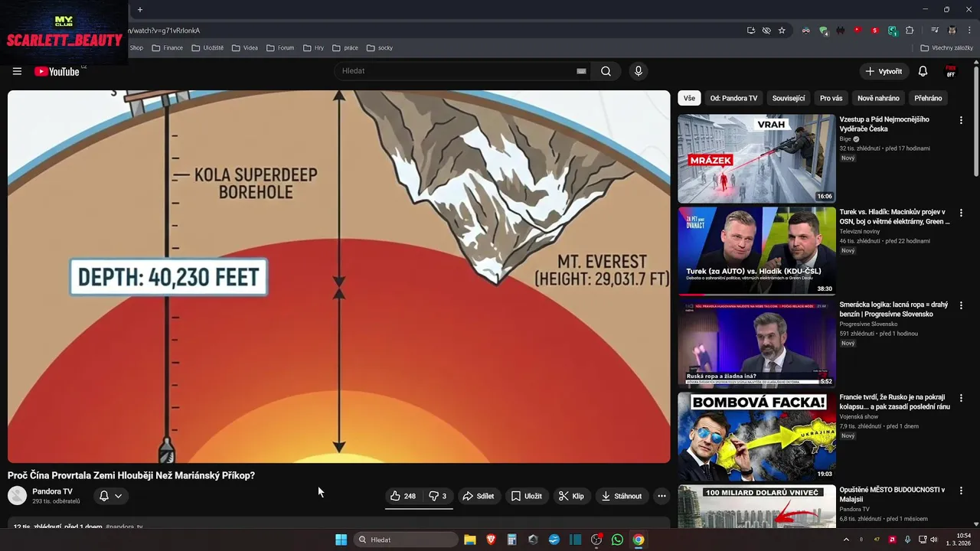Open the Všechny záložky bookmarks folder

(x=946, y=47)
